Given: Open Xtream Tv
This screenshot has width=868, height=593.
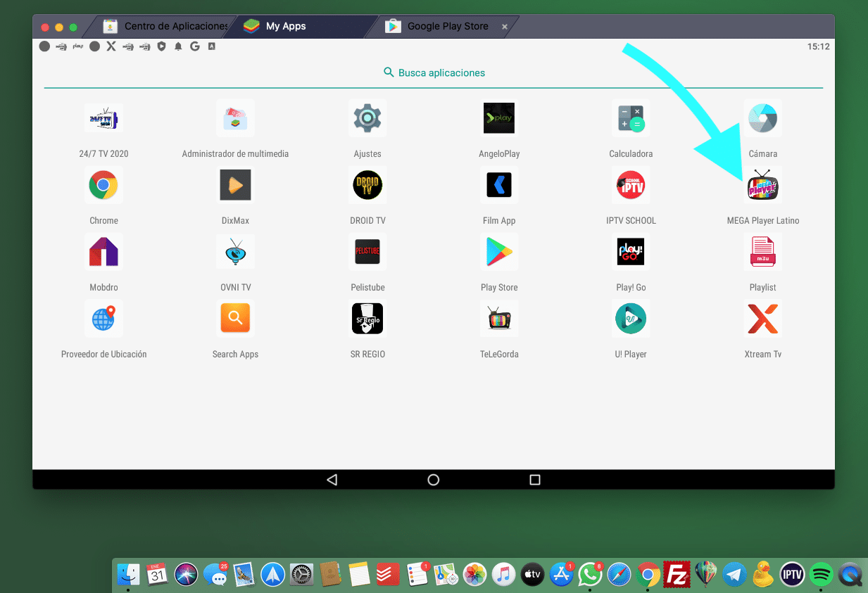Looking at the screenshot, I should (762, 319).
